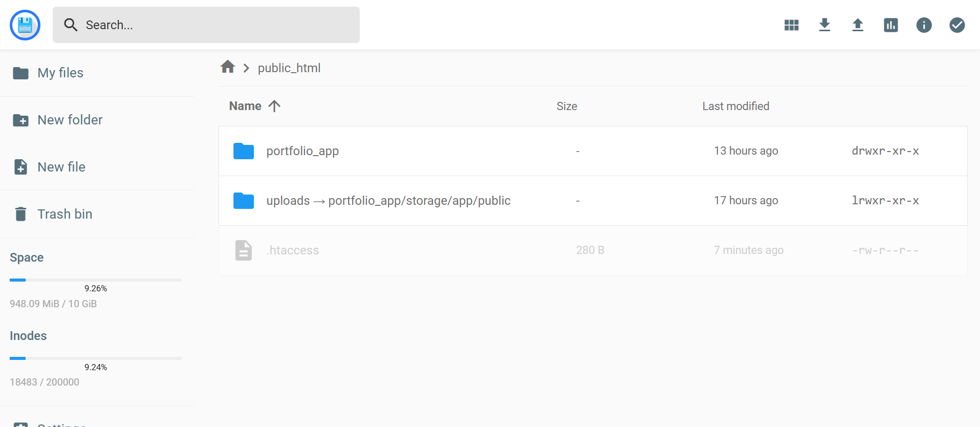Open My files in the sidebar
Viewport: 980px width, 427px height.
pos(60,73)
